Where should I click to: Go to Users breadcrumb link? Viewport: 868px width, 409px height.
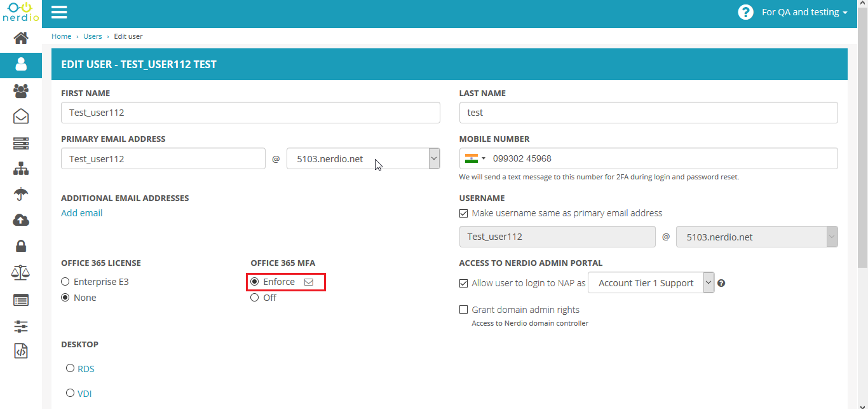click(93, 36)
